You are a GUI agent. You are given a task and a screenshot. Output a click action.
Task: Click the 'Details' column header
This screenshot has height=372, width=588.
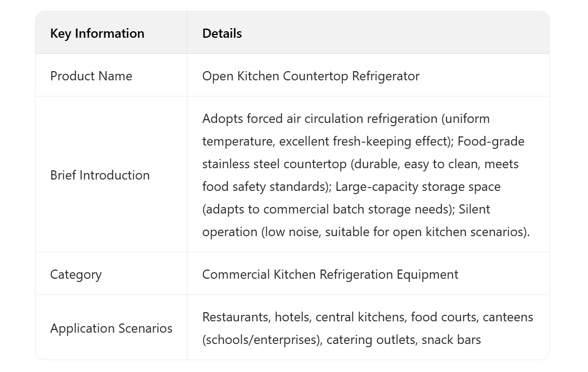(222, 33)
